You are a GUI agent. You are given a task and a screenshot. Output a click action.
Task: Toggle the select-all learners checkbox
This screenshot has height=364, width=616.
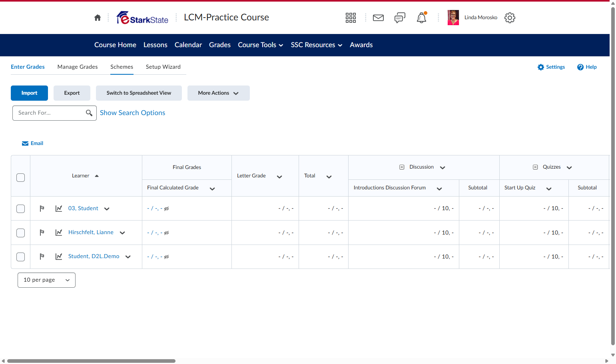click(21, 178)
